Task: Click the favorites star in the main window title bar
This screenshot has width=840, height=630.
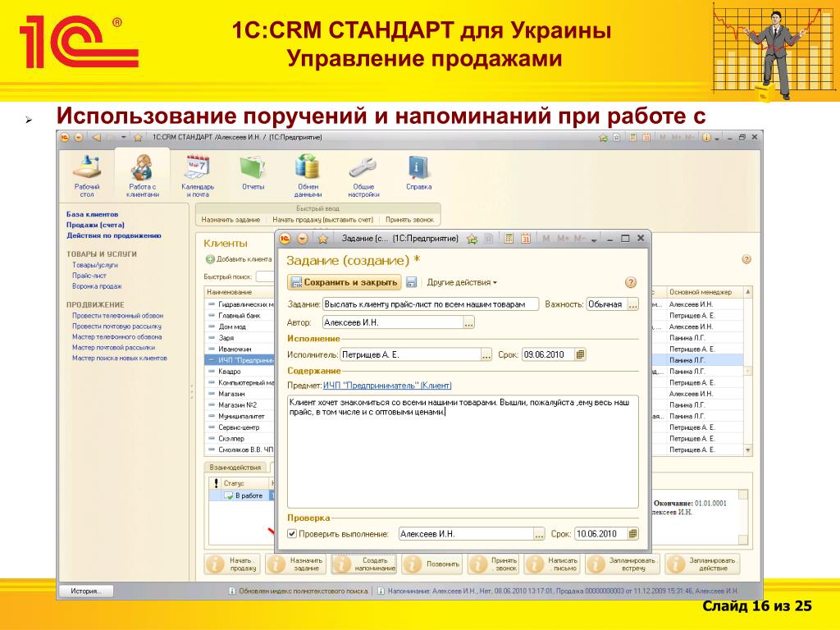Action: [x=138, y=138]
